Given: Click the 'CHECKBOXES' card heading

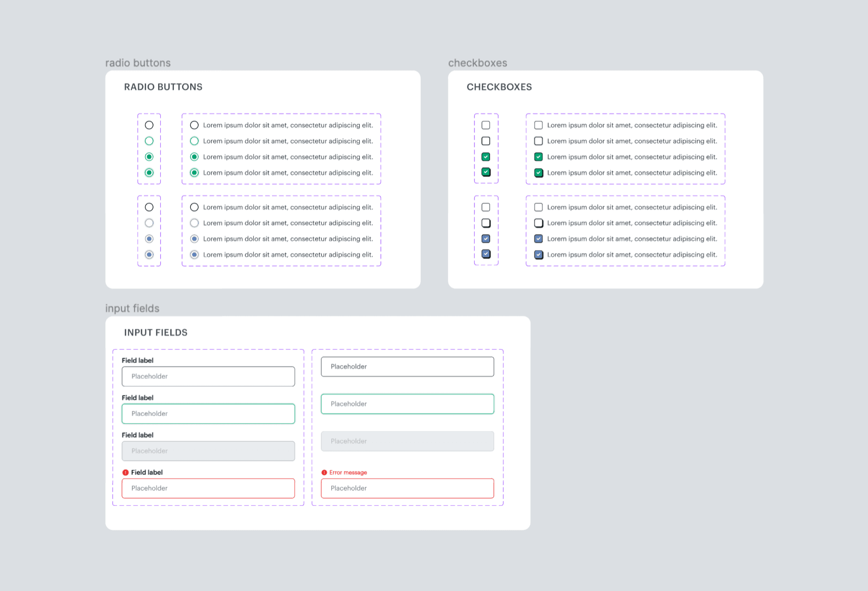Looking at the screenshot, I should (x=499, y=87).
